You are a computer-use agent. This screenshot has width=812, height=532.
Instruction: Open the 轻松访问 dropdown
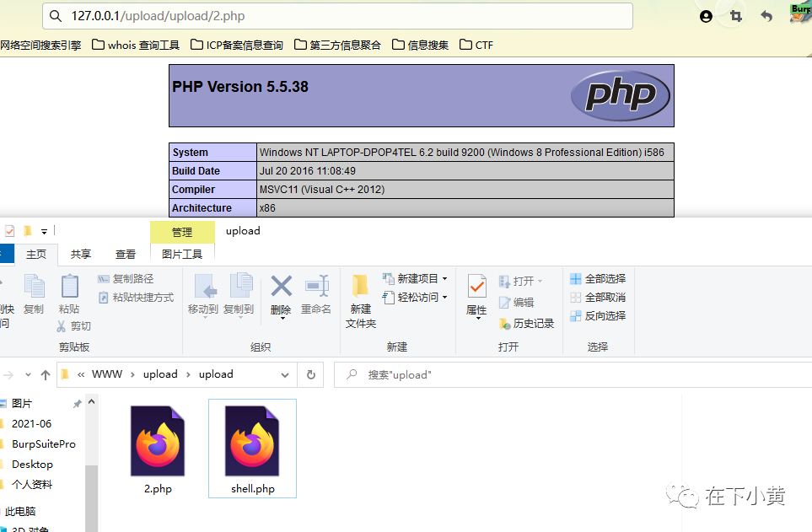(415, 298)
